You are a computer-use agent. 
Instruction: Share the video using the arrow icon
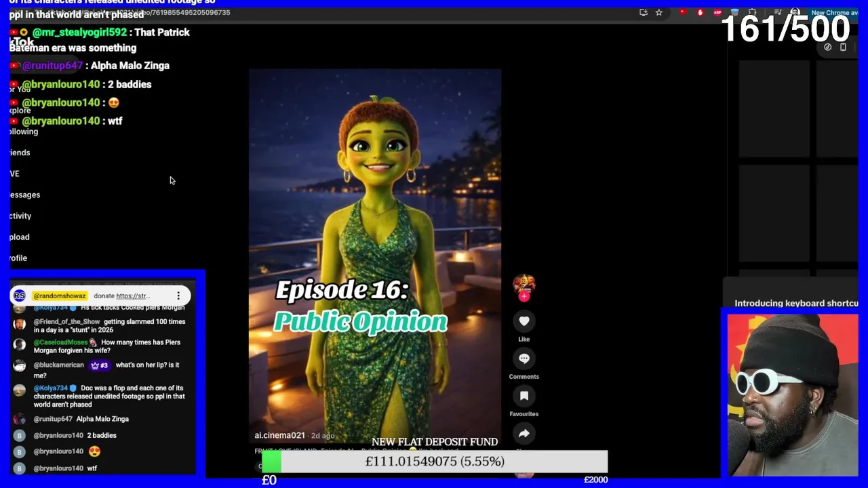click(524, 433)
